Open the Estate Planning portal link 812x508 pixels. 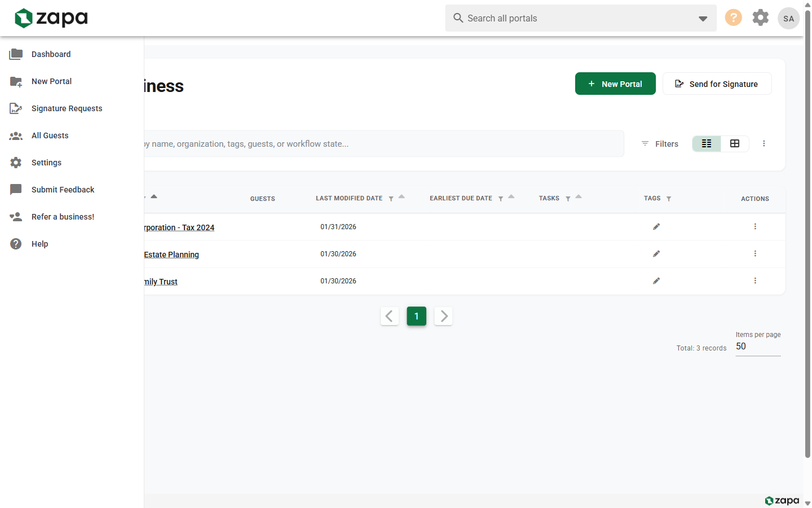click(171, 255)
